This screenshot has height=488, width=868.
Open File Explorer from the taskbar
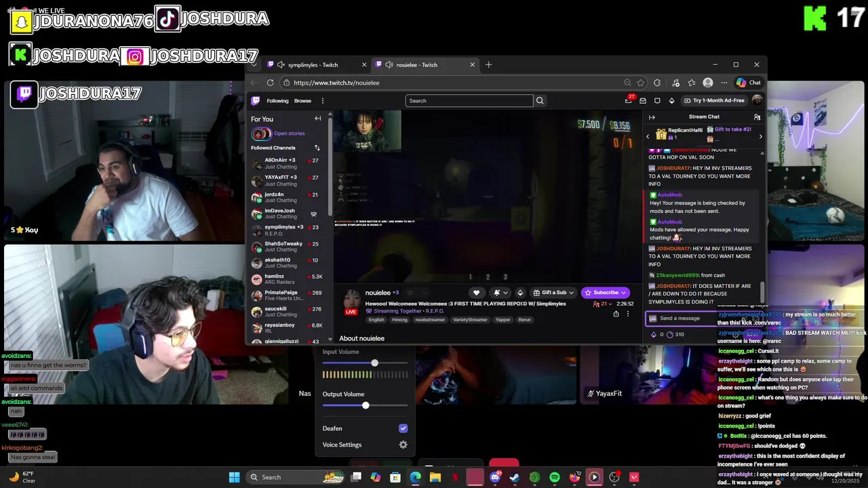435,477
